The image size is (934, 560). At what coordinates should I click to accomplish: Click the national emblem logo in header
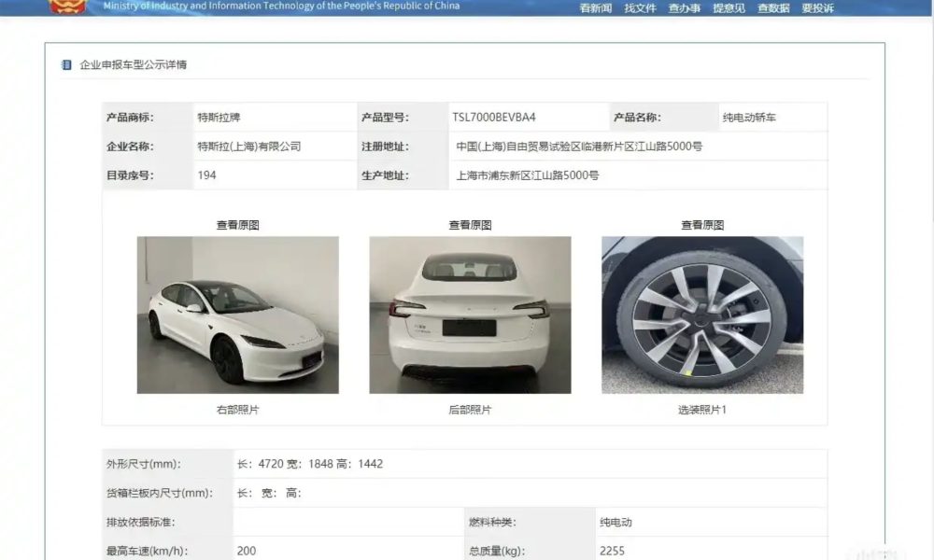coord(68,7)
